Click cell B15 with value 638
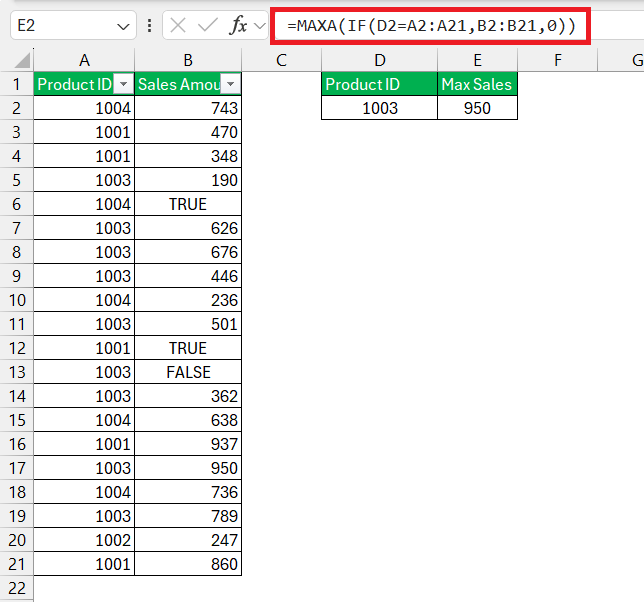This screenshot has height=602, width=644. (188, 420)
